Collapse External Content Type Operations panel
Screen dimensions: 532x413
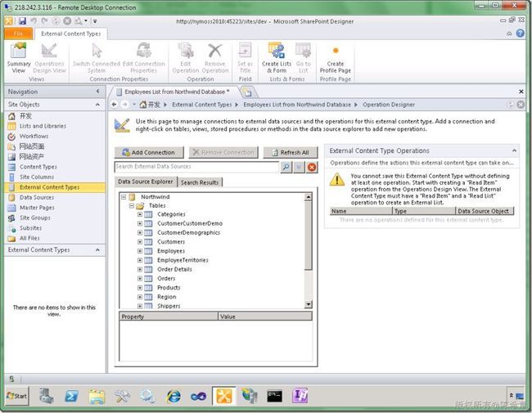click(514, 150)
